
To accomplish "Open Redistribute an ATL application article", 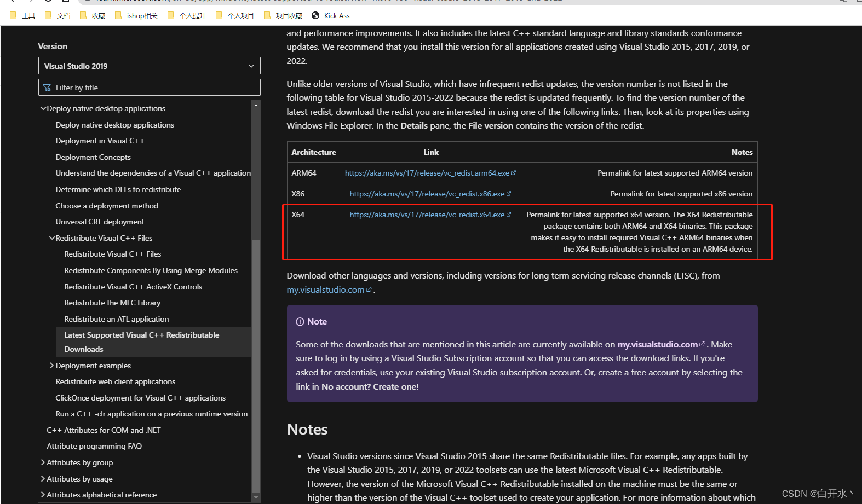I will tap(116, 319).
